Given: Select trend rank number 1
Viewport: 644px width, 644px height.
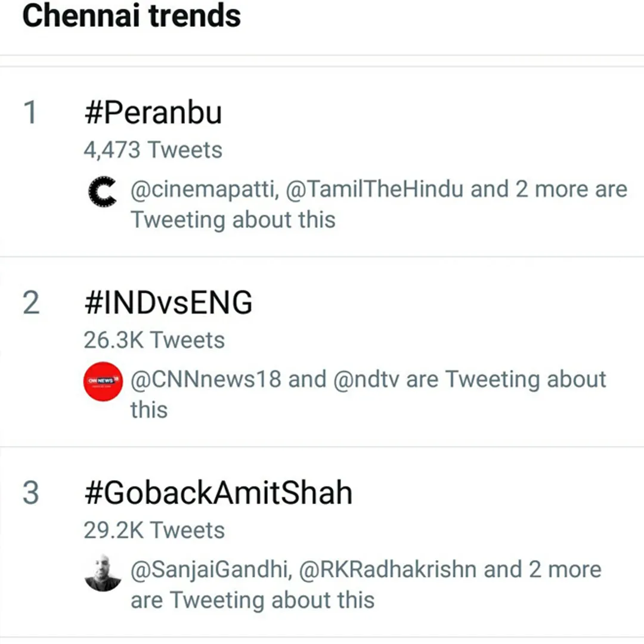Looking at the screenshot, I should click(x=31, y=113).
